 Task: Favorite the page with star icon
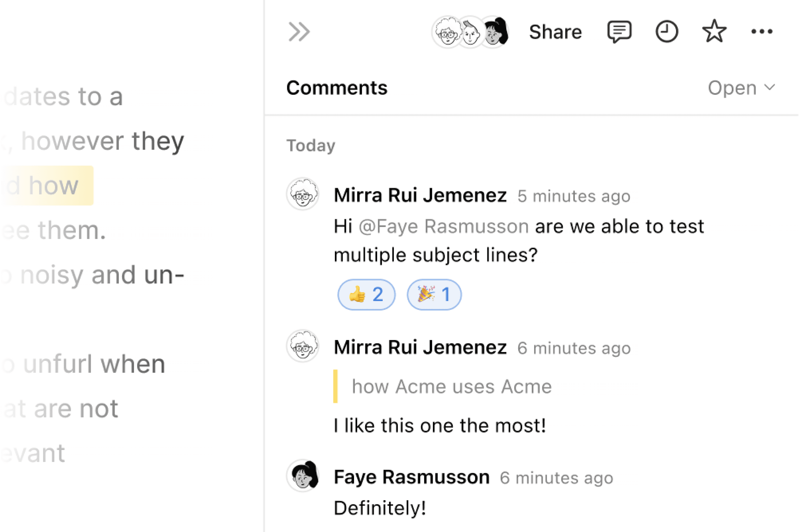tap(714, 32)
